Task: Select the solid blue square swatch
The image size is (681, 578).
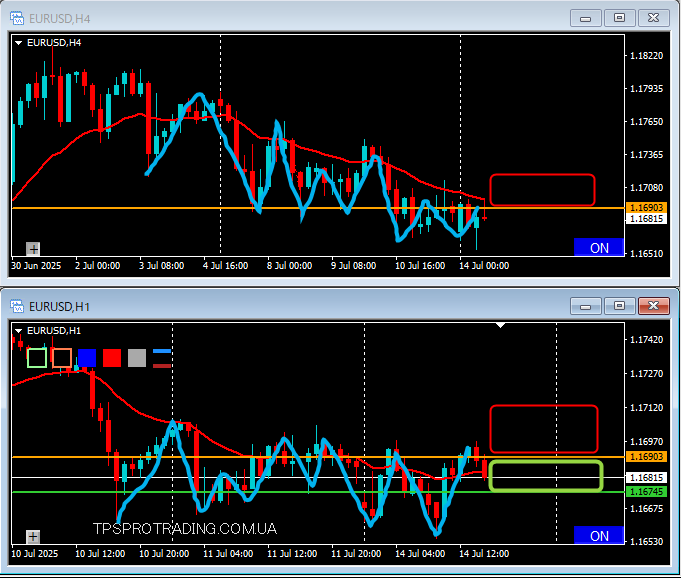Action: coord(87,358)
